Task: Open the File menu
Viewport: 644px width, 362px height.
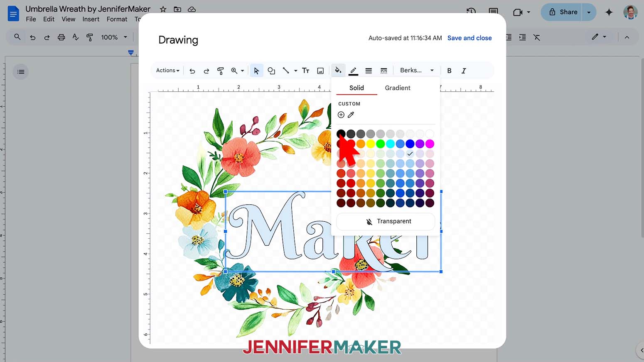Action: point(31,19)
